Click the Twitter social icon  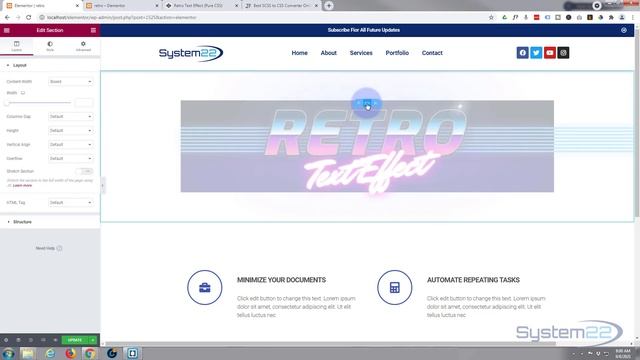536,53
